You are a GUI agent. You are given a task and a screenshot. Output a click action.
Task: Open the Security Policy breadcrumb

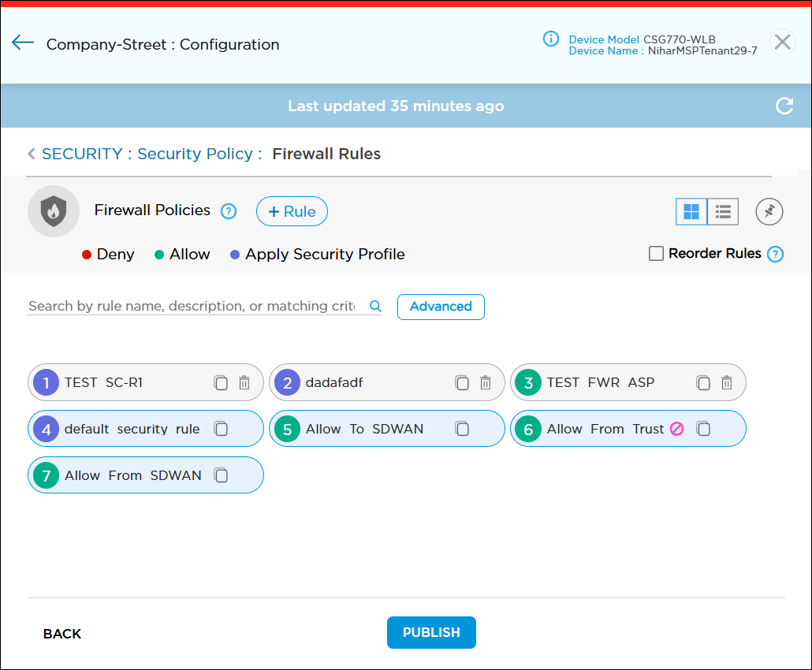point(195,154)
